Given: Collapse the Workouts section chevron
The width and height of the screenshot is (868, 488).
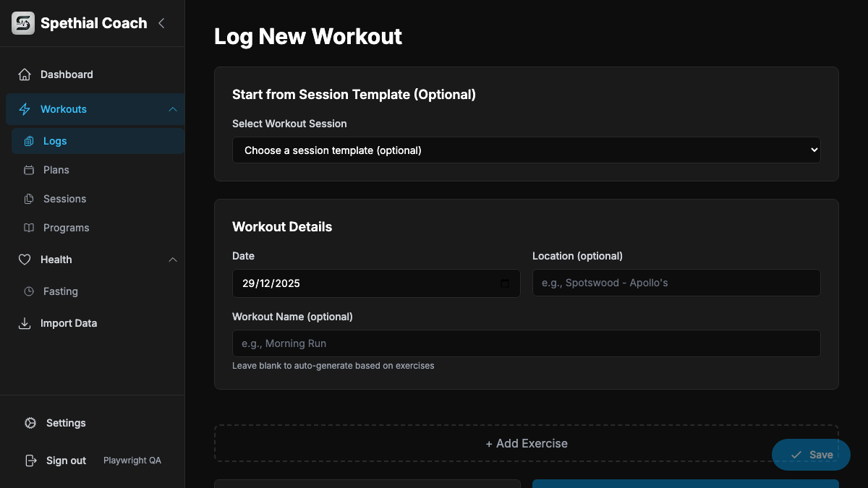Looking at the screenshot, I should click(x=173, y=109).
